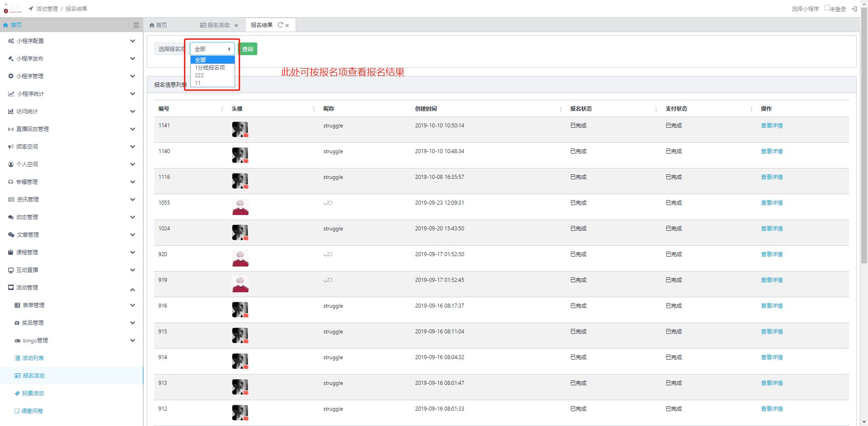This screenshot has height=426, width=868.
Task: Click the 小程序统计 line chart icon
Action: pos(11,94)
